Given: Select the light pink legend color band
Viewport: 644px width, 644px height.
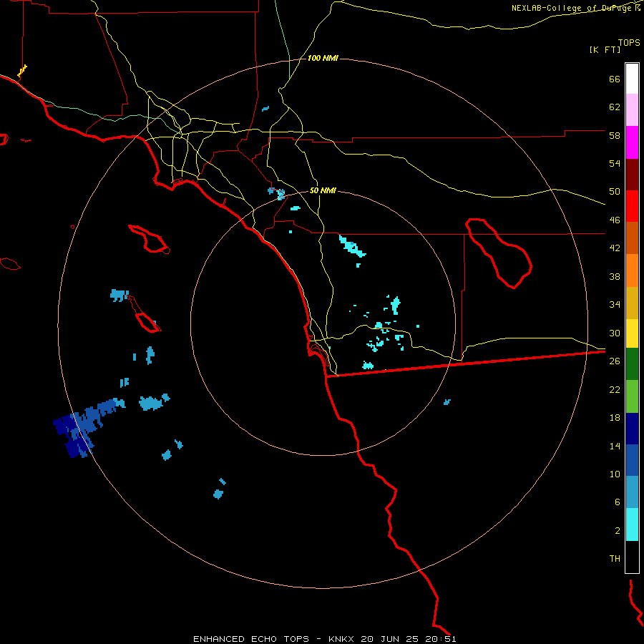Looking at the screenshot, I should coord(632,109).
